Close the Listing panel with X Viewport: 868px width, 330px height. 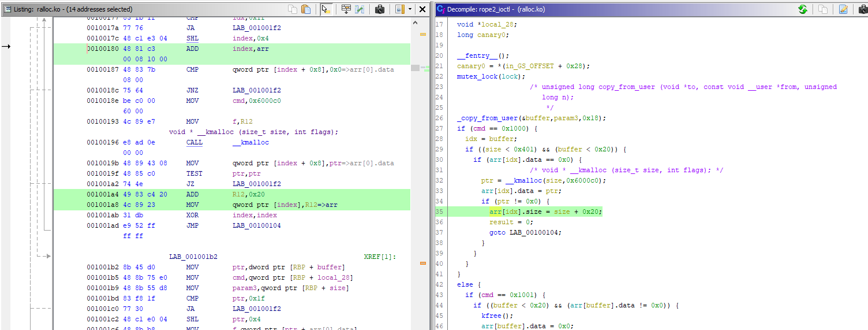422,9
